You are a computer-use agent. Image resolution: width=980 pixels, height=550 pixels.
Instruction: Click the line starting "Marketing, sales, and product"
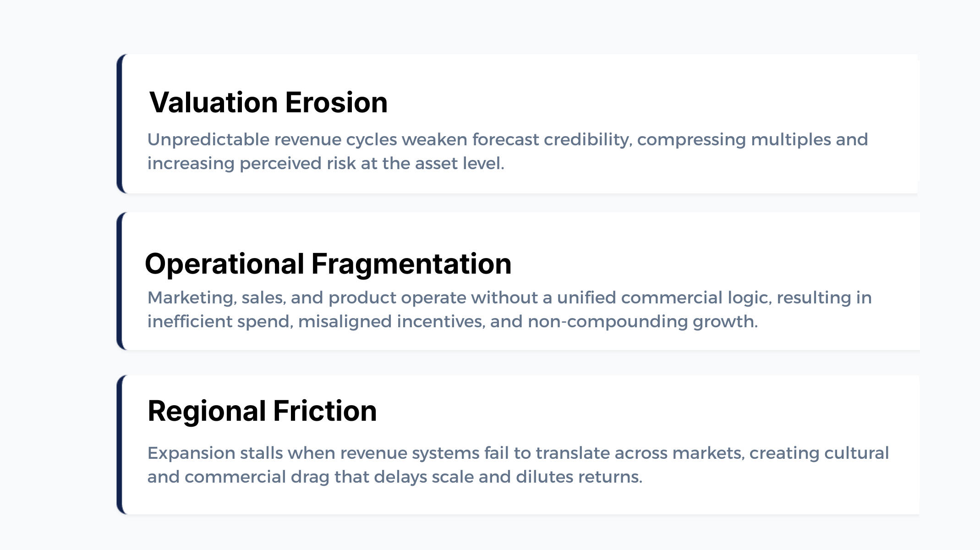coord(509,298)
